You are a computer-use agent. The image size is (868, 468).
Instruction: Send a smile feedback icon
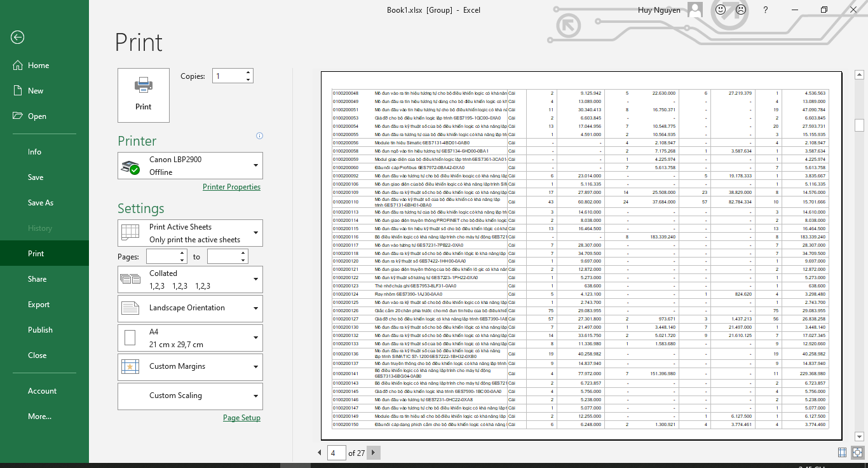(x=720, y=10)
